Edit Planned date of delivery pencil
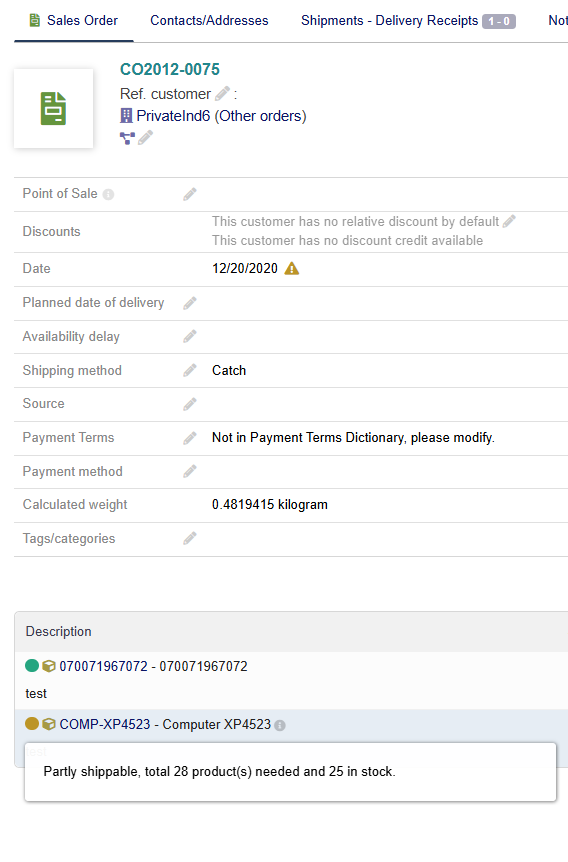568x862 pixels. coord(190,303)
